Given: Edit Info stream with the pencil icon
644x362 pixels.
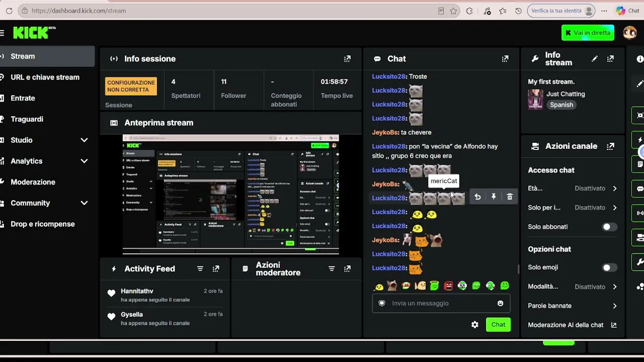Looking at the screenshot, I should (x=595, y=59).
